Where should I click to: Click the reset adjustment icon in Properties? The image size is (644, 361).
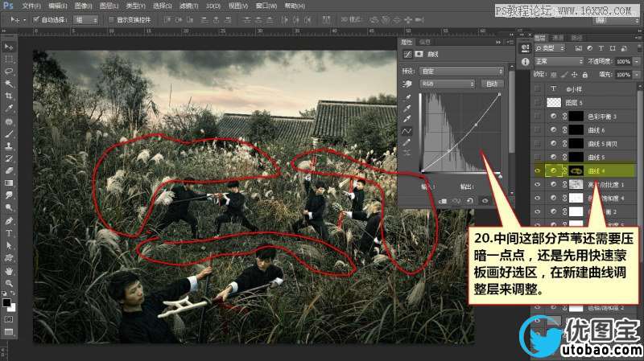(470, 201)
